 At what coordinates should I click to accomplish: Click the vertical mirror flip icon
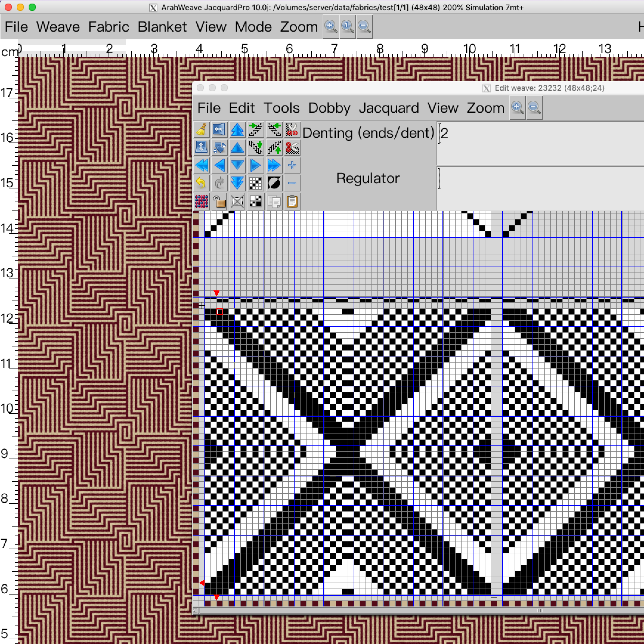pyautogui.click(x=202, y=148)
